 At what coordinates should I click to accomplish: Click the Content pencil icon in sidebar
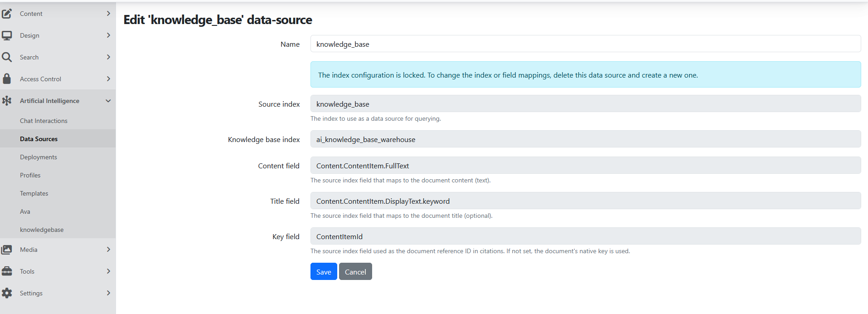[x=7, y=14]
